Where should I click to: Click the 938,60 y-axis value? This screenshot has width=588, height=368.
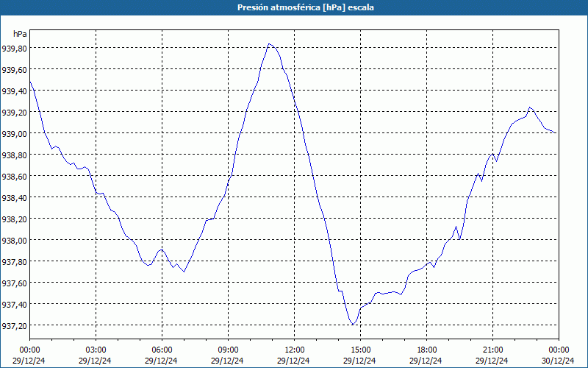tap(14, 176)
